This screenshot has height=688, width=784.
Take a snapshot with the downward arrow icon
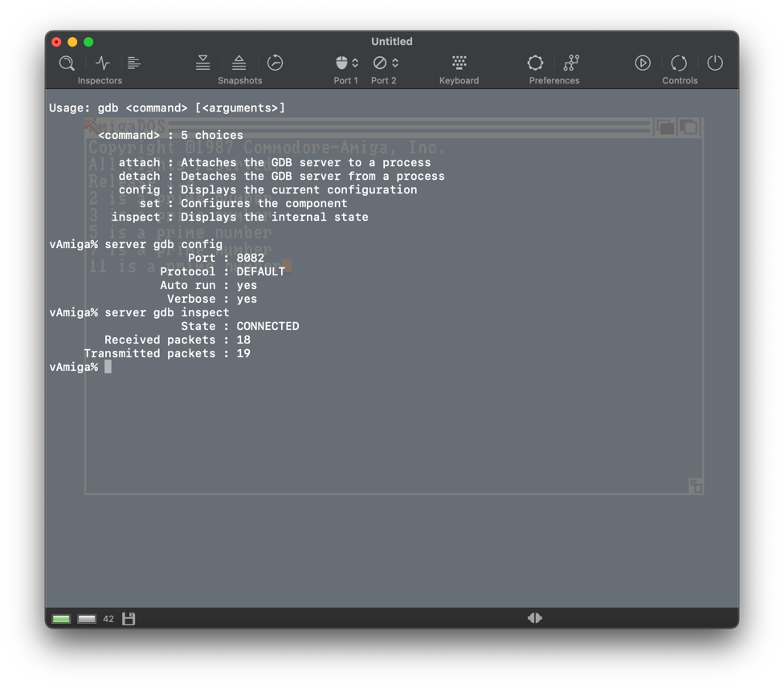tap(203, 63)
